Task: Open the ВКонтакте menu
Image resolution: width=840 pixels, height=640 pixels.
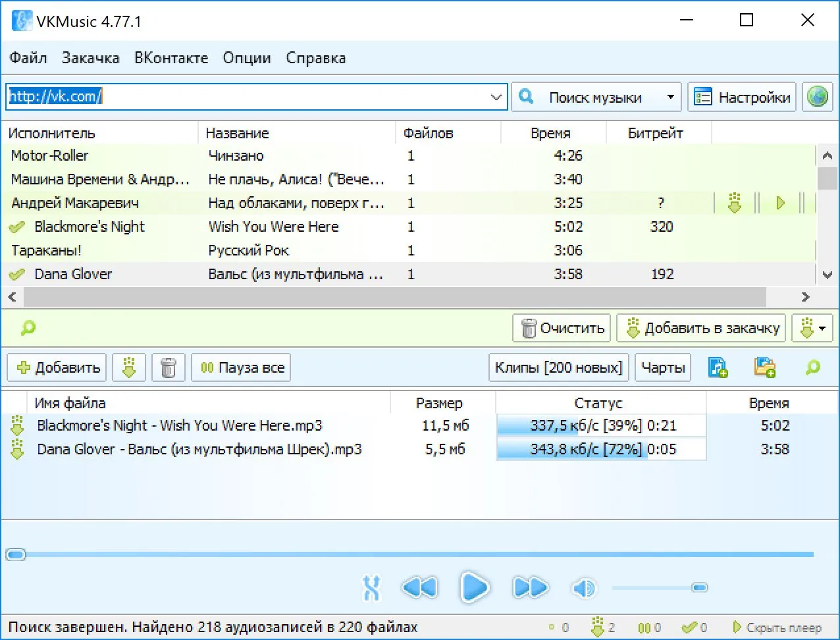Action: coord(171,58)
